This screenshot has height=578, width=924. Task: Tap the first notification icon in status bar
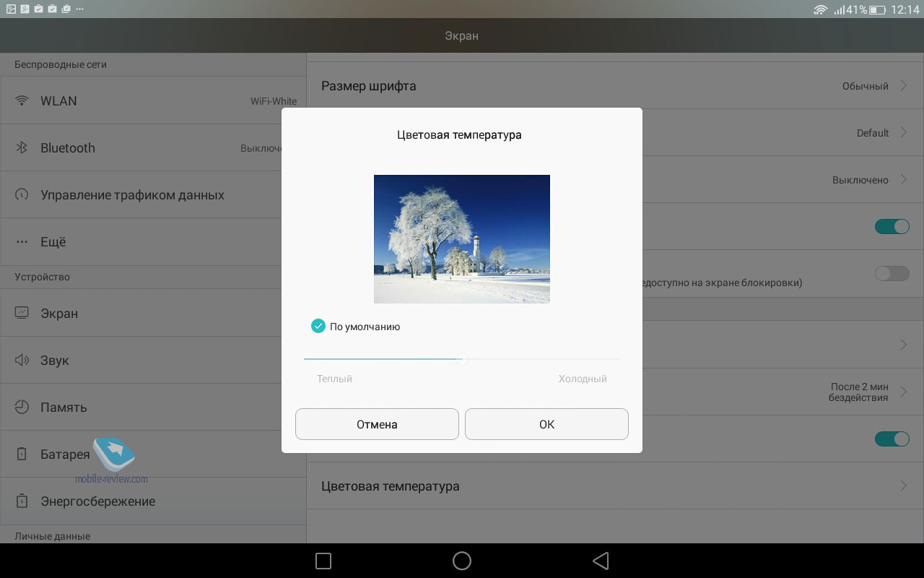click(11, 9)
